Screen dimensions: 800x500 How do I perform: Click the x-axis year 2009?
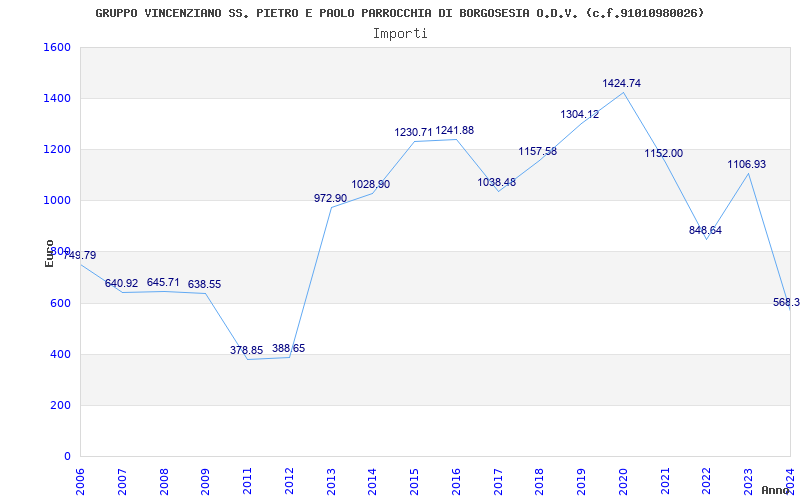pos(206,481)
